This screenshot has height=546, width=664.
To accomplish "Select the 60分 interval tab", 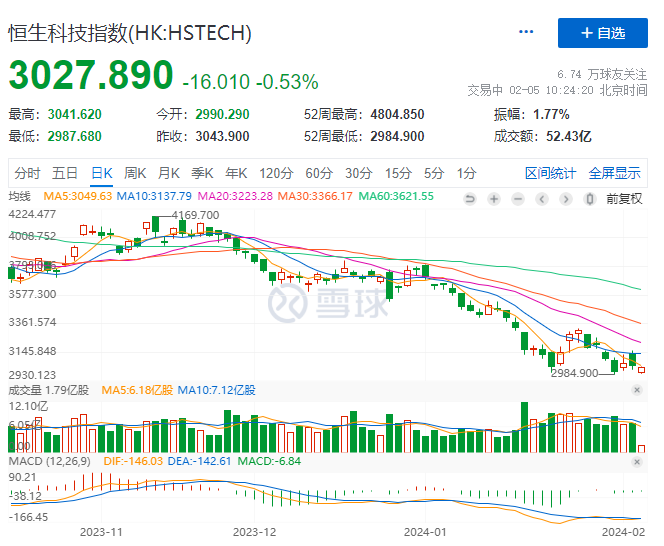I will pyautogui.click(x=319, y=173).
